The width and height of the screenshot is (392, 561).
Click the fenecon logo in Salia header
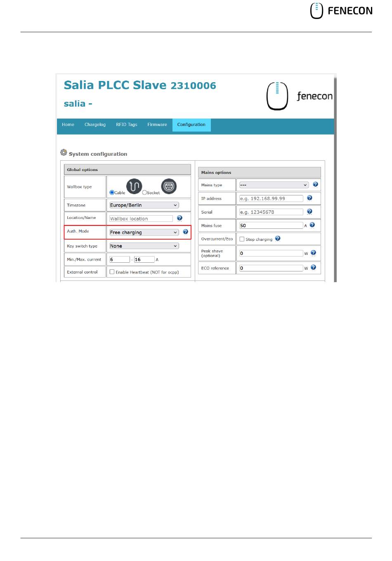pos(300,96)
